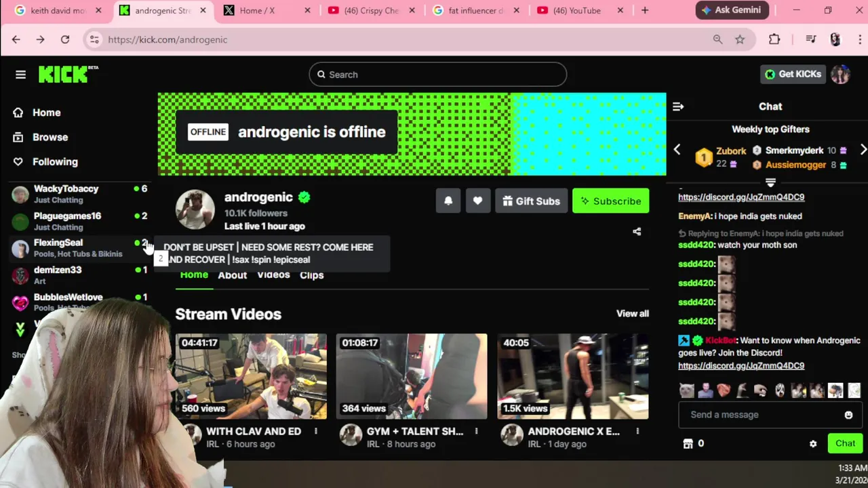Image resolution: width=868 pixels, height=488 pixels.
Task: Click View all stream videos
Action: click(632, 313)
